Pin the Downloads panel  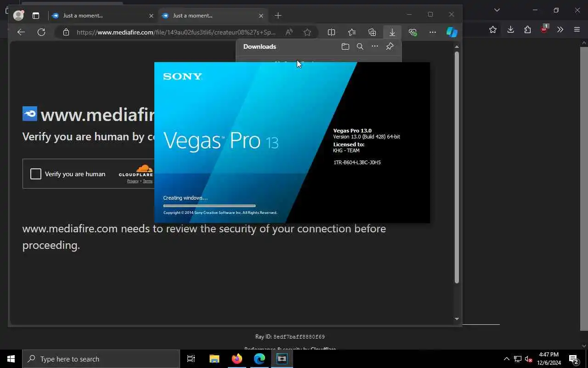(390, 46)
